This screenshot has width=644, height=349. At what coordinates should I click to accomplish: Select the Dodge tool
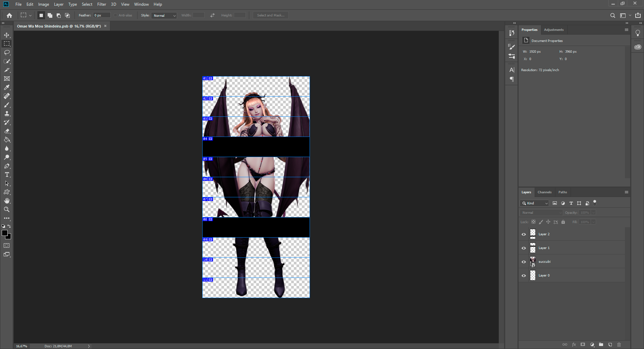tap(7, 157)
